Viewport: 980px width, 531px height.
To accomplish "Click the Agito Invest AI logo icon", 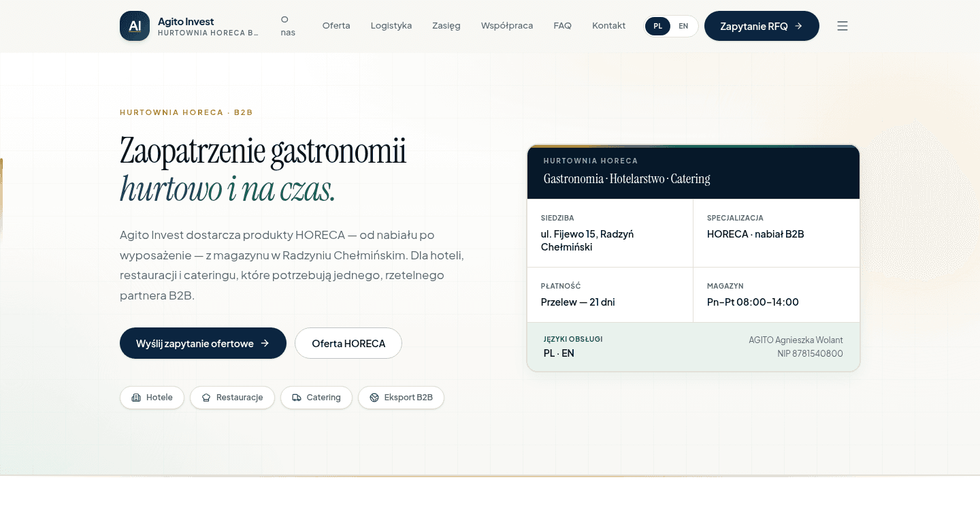I will pyautogui.click(x=135, y=26).
